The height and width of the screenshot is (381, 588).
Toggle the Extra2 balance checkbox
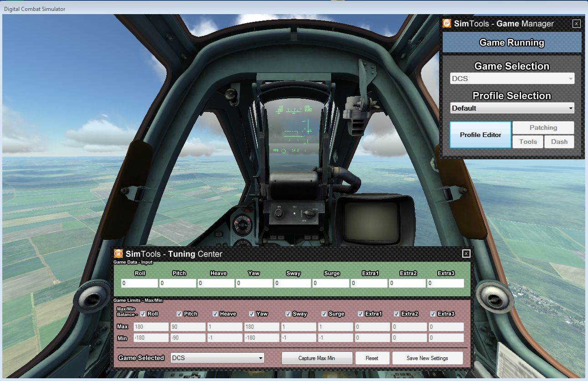pos(397,314)
